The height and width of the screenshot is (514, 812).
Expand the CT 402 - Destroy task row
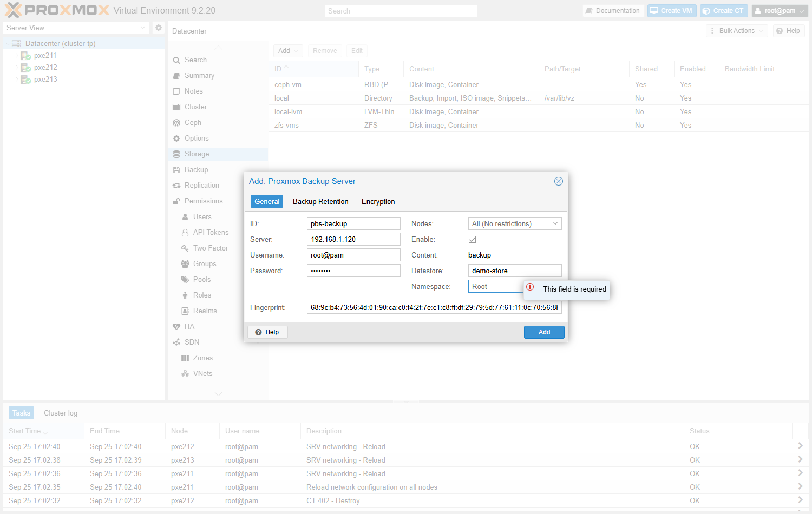point(800,500)
